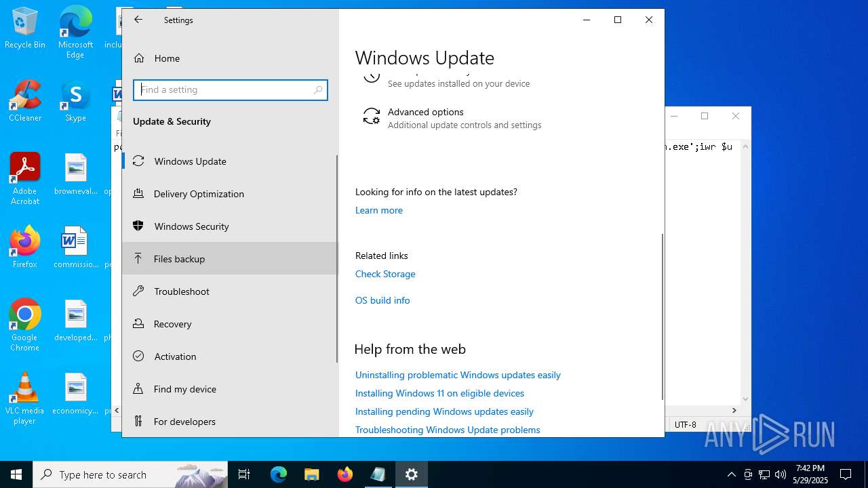The height and width of the screenshot is (488, 868).
Task: Go back using the Settings back arrow
Action: click(x=138, y=20)
